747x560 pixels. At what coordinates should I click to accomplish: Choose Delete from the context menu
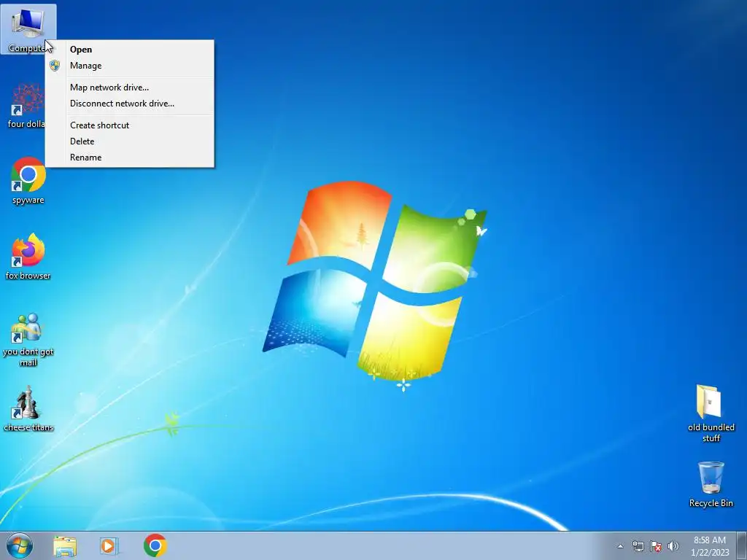coord(130,141)
